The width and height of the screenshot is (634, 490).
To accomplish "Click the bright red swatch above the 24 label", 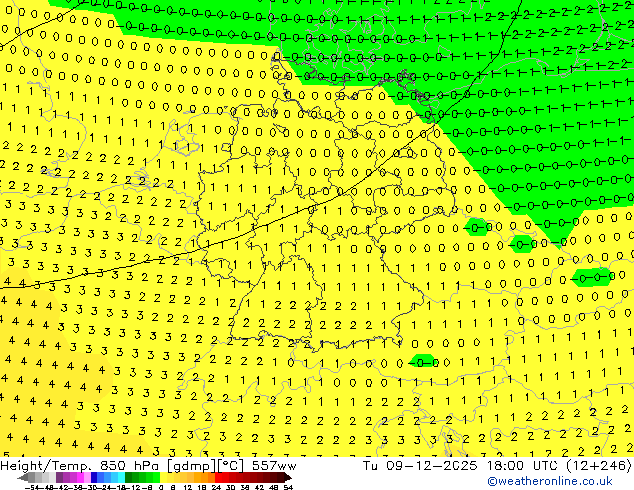I will click(x=218, y=478).
